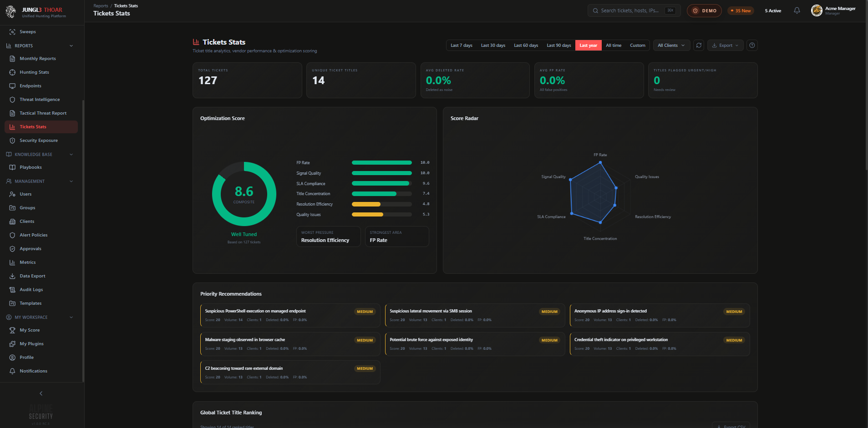Image resolution: width=868 pixels, height=428 pixels.
Task: Select the Last 30 days range
Action: [493, 45]
